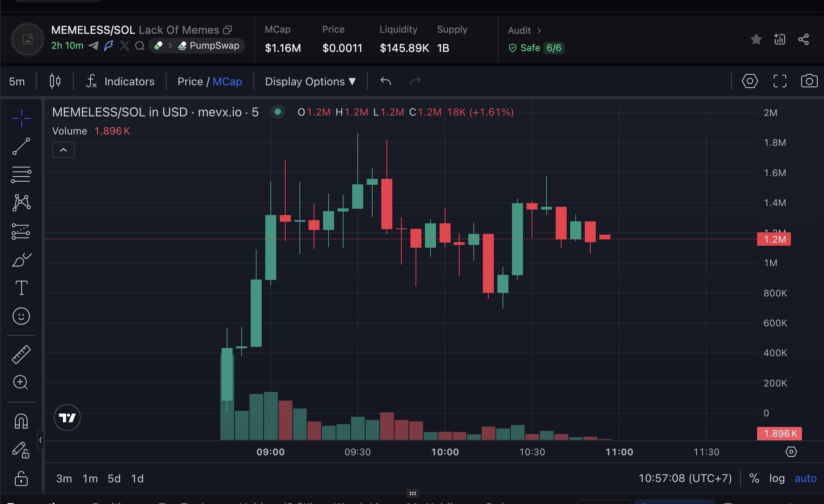Open the PumpSwap exchange link
The image size is (824, 504).
[209, 46]
